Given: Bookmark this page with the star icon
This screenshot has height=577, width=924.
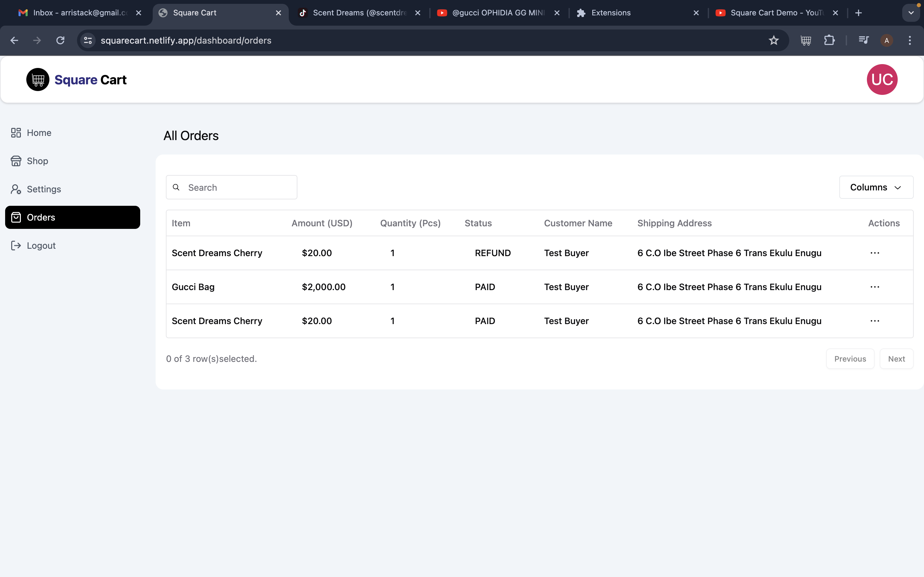Looking at the screenshot, I should (774, 40).
